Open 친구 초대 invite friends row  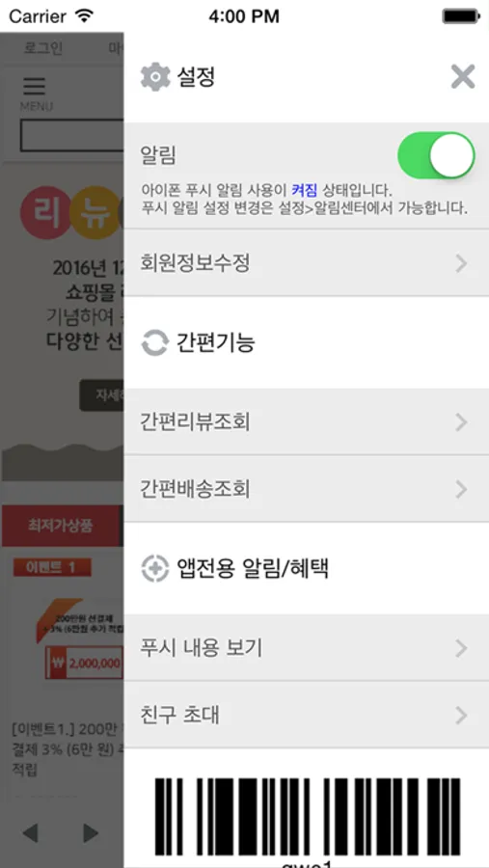[307, 716]
